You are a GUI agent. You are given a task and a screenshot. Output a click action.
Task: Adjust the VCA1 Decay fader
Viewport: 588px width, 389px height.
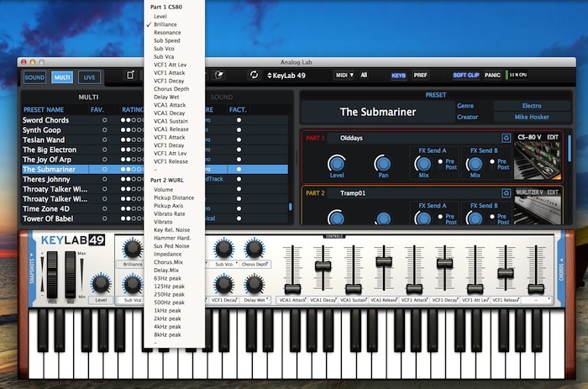pos(323,266)
